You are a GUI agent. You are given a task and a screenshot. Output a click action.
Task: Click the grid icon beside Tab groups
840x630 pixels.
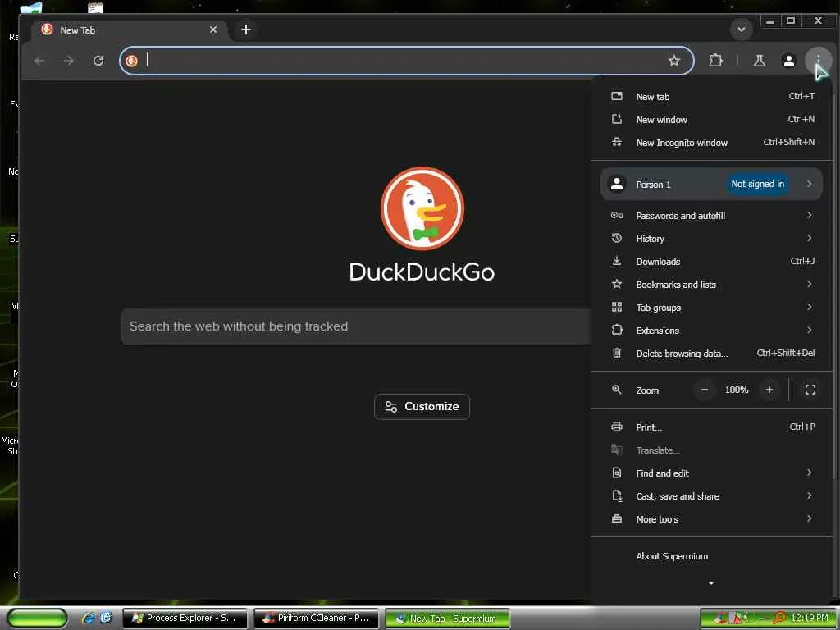click(x=617, y=307)
